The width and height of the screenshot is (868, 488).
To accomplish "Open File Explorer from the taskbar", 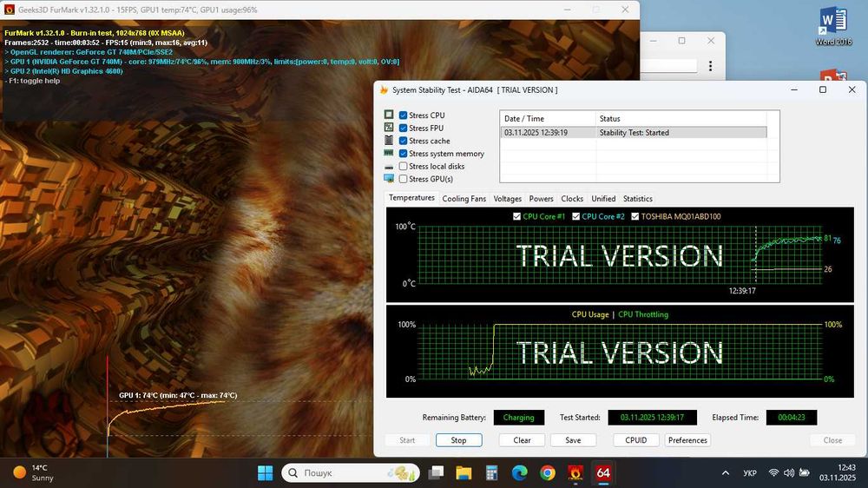I will point(464,473).
